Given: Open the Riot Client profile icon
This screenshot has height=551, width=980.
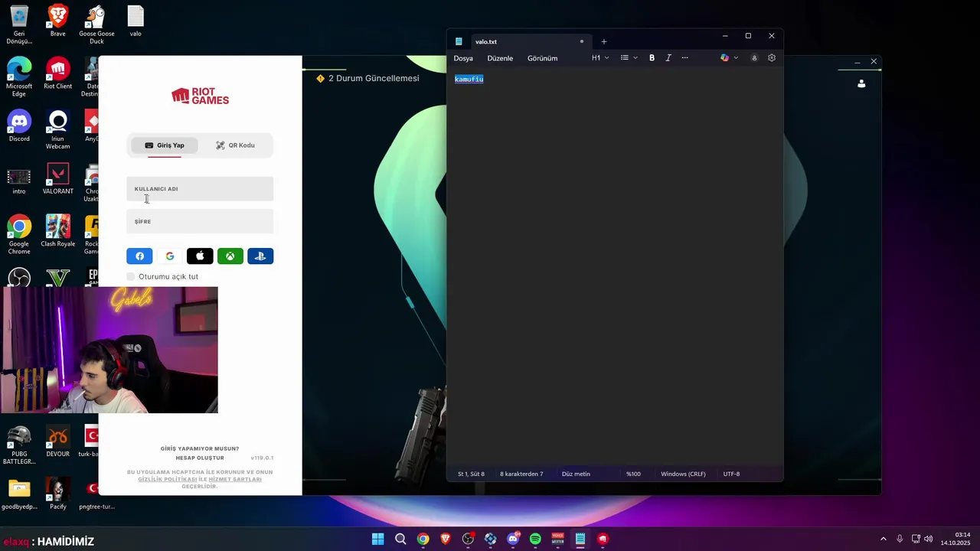Looking at the screenshot, I should 861,83.
